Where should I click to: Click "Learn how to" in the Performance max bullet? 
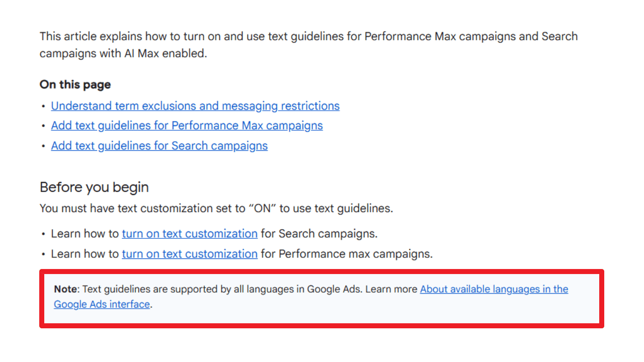(85, 254)
